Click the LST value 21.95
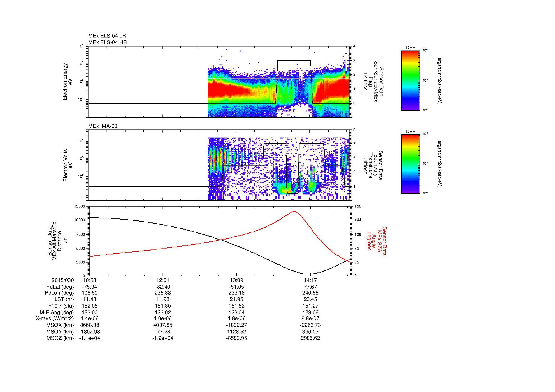555x392 pixels. click(236, 300)
